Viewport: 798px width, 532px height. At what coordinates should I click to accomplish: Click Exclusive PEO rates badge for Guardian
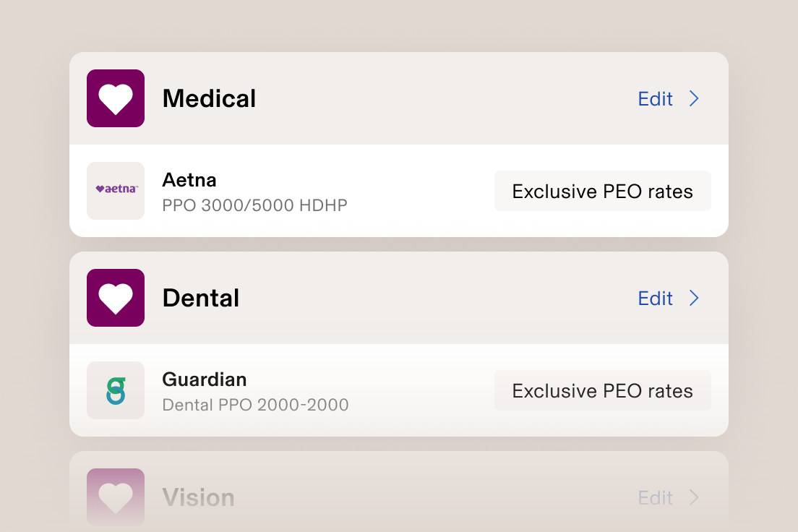click(602, 391)
